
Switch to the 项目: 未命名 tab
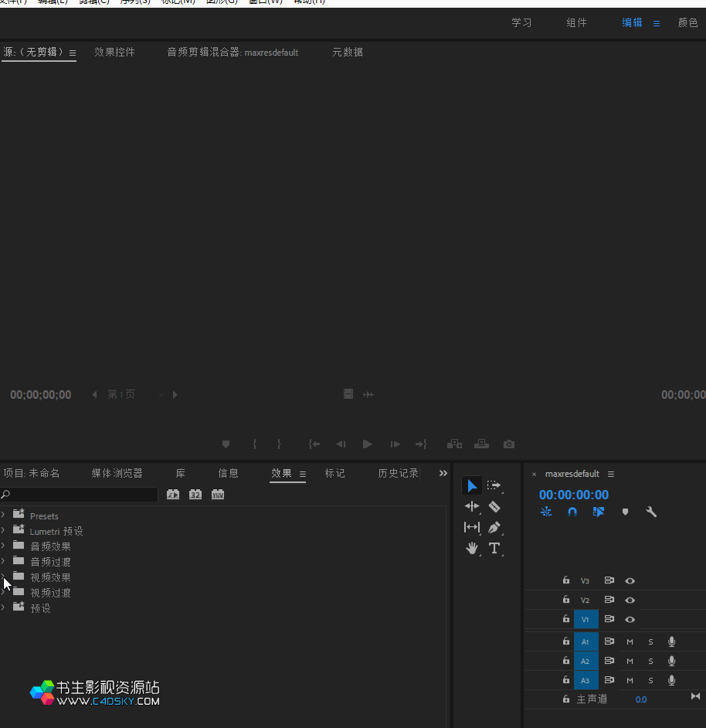point(32,473)
